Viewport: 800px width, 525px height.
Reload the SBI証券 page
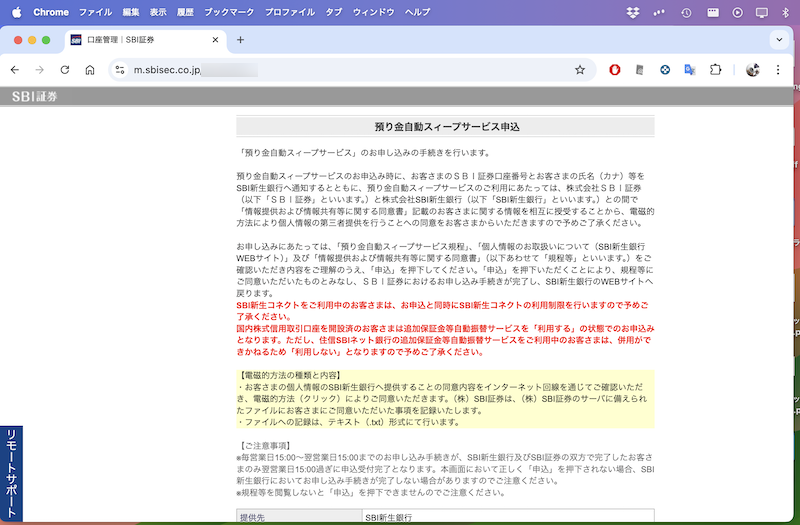[65, 70]
